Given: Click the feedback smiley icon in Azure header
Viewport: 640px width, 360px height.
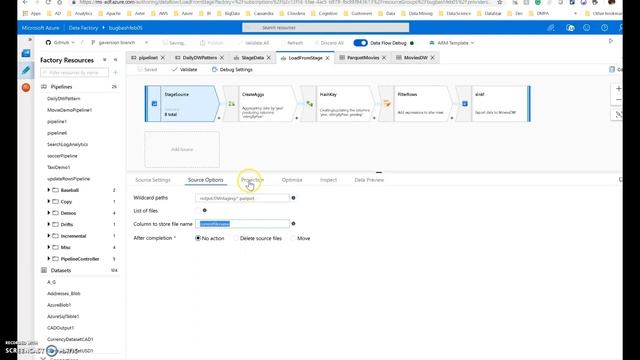Looking at the screenshot, I should (x=587, y=28).
